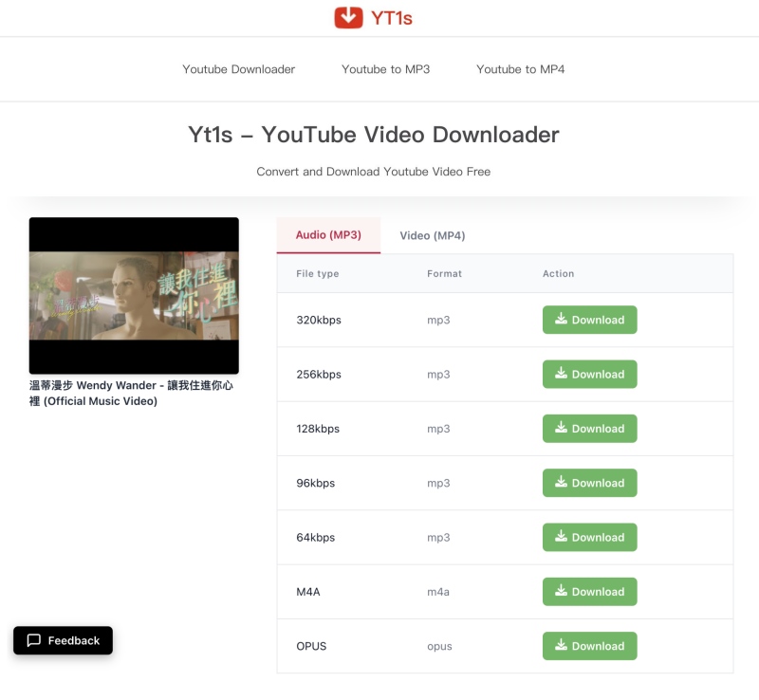Screen dimensions: 759x700
Task: Open the Youtube to MP4 menu item
Action: click(x=520, y=69)
